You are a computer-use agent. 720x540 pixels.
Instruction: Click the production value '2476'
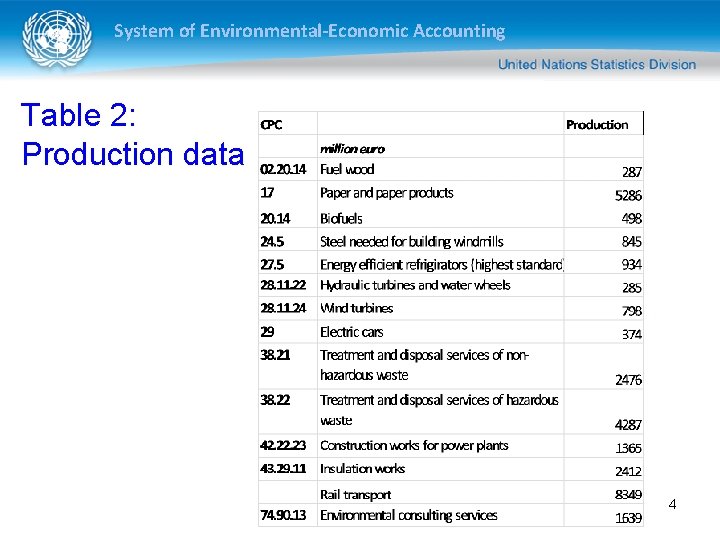(x=628, y=380)
